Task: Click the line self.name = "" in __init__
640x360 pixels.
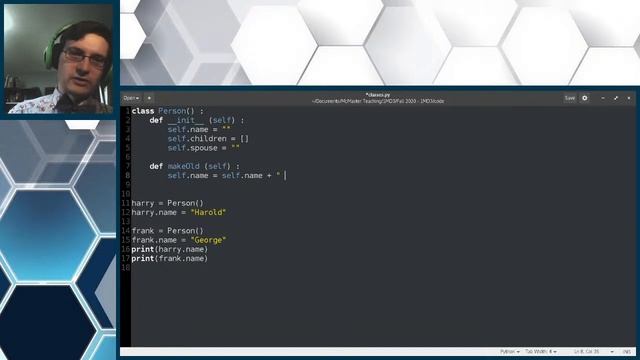Action: pos(199,129)
